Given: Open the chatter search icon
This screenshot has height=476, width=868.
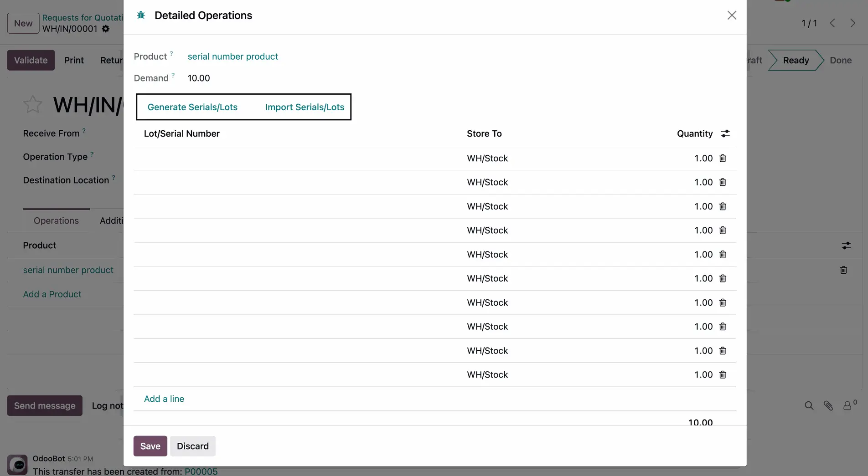Looking at the screenshot, I should 809,405.
